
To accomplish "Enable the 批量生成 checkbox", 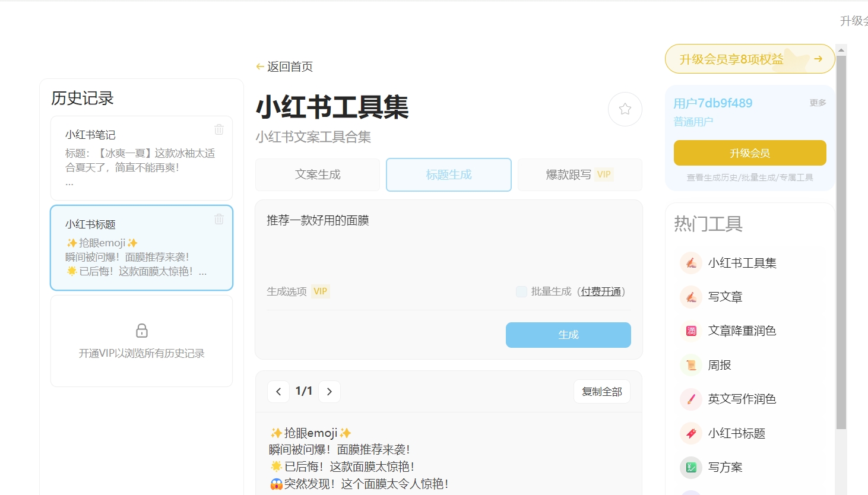I will 521,291.
